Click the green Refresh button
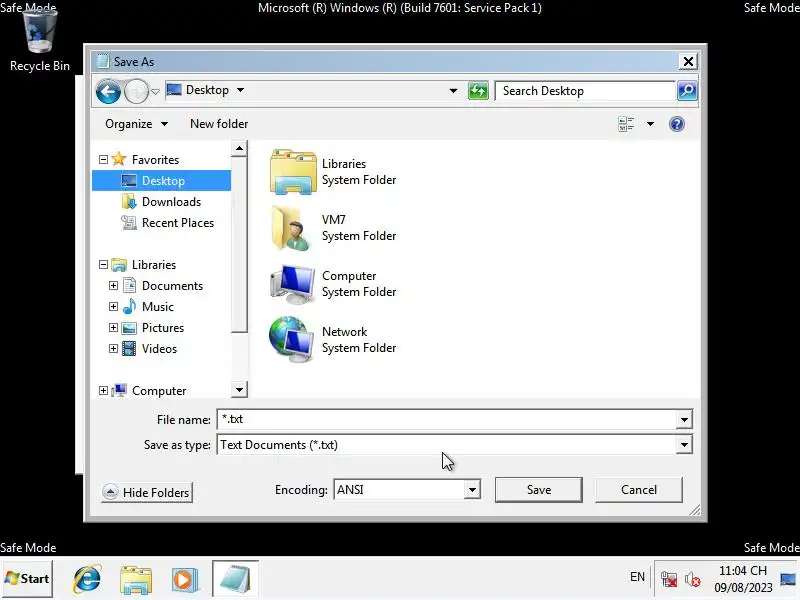Viewport: 800px width, 600px height. tap(478, 91)
